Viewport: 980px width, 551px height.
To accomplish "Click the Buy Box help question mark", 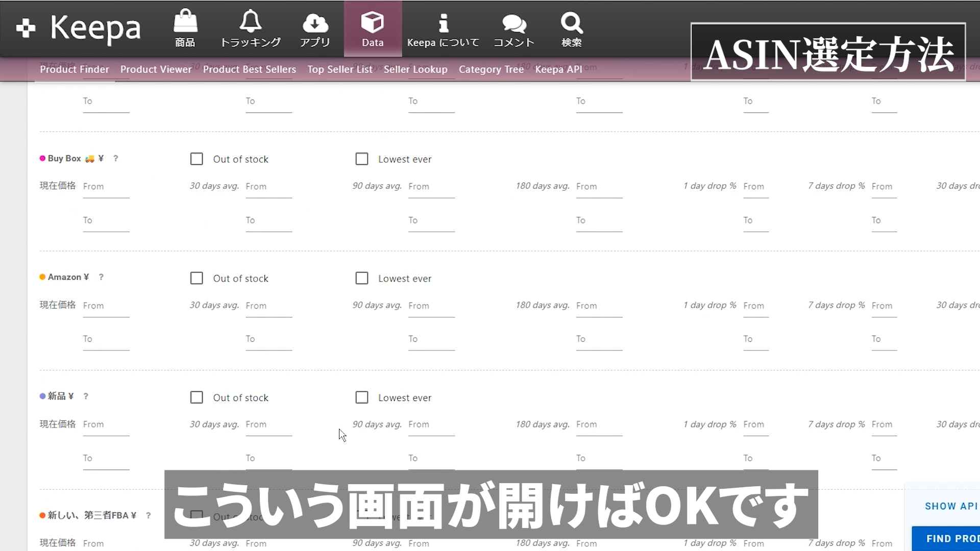I will pos(116,158).
